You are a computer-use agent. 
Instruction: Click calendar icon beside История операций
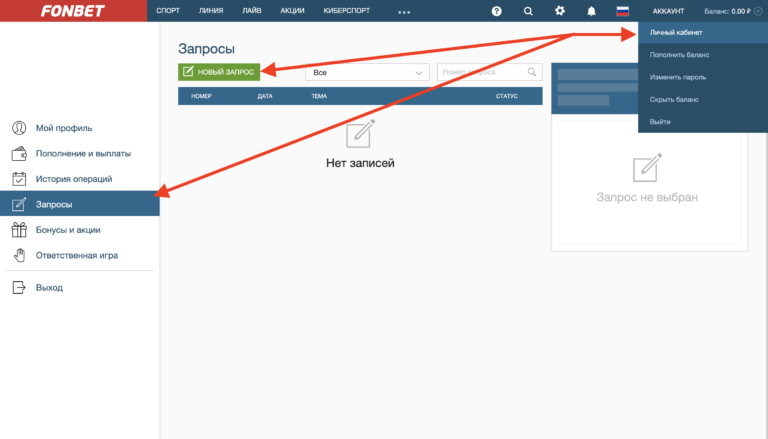click(19, 179)
